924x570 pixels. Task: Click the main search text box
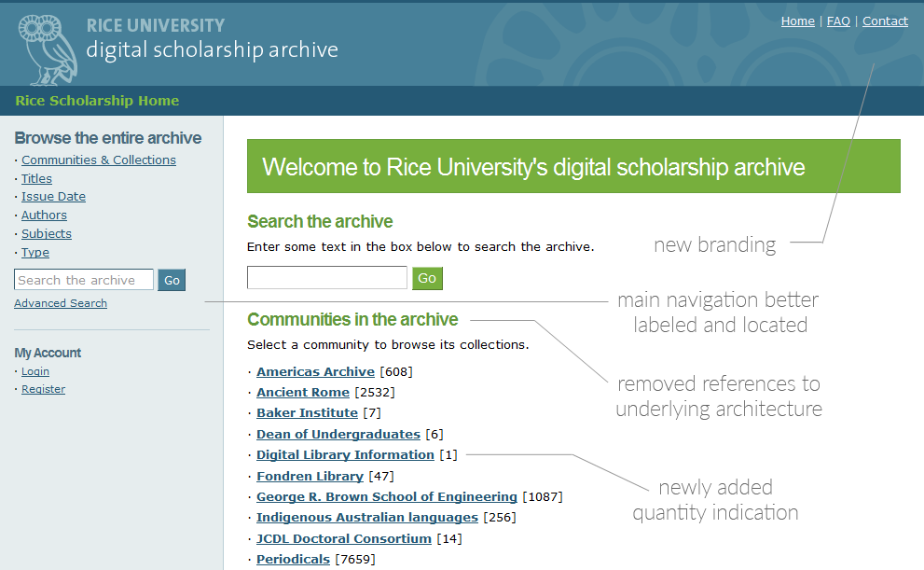[327, 278]
